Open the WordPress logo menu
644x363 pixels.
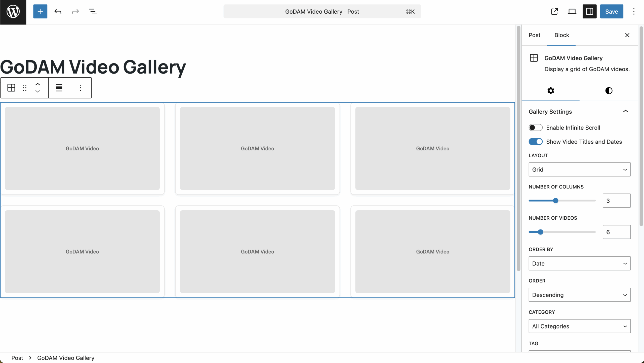click(13, 12)
